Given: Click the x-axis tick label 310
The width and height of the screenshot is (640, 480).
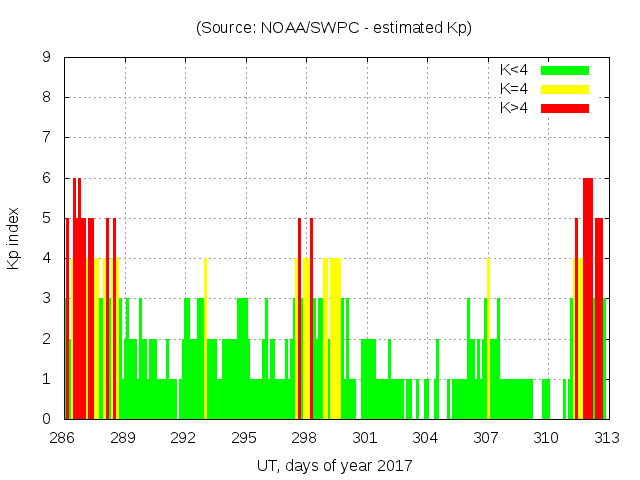Looking at the screenshot, I should 546,438.
